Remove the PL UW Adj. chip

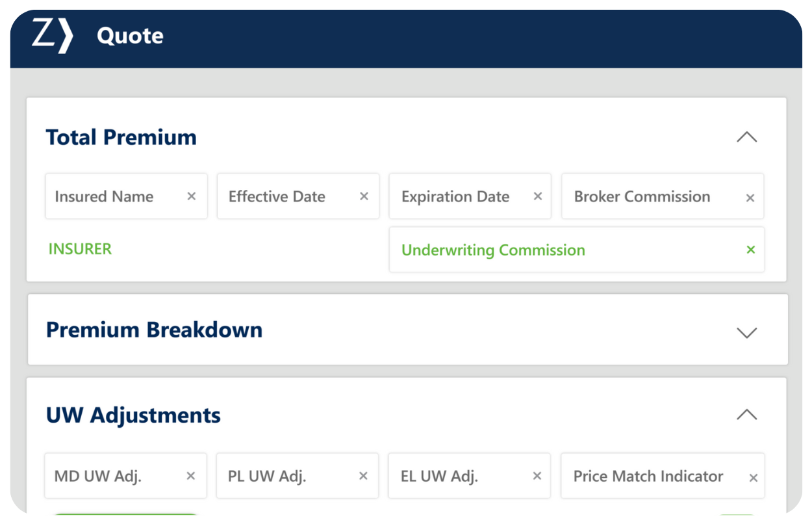(x=364, y=476)
